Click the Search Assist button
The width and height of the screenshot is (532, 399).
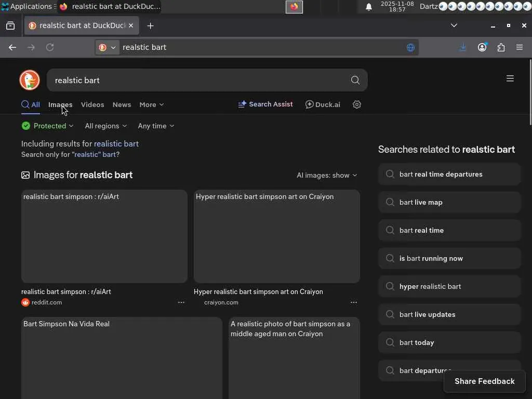click(265, 104)
